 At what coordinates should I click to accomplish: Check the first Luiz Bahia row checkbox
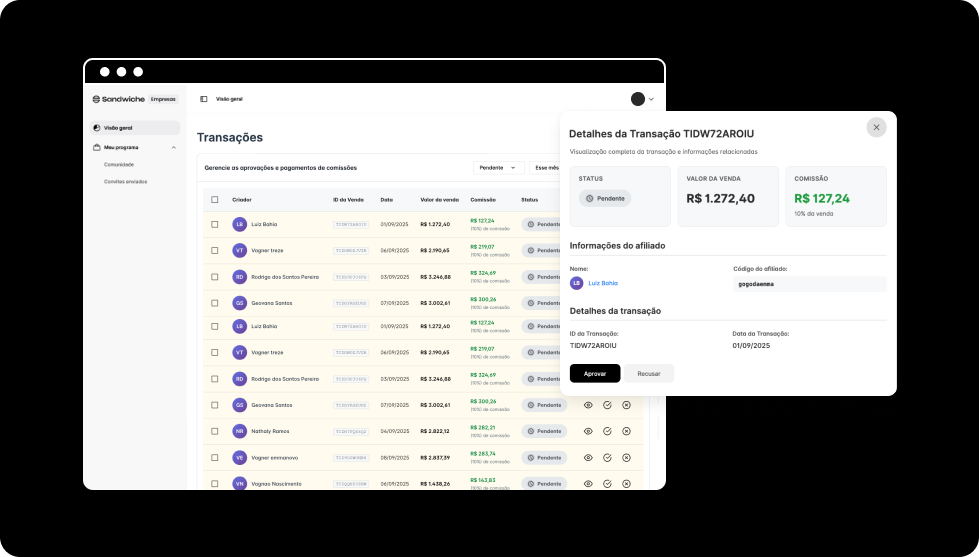point(215,224)
